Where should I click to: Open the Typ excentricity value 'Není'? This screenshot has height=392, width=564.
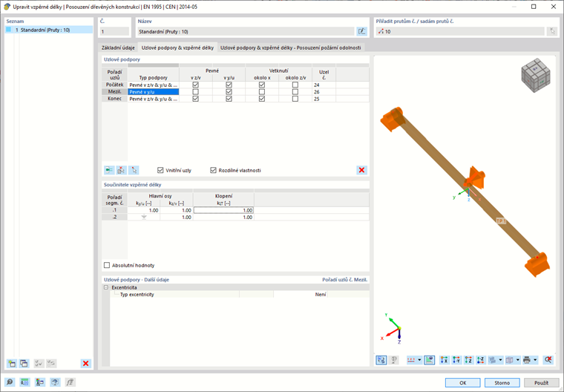click(x=301, y=295)
